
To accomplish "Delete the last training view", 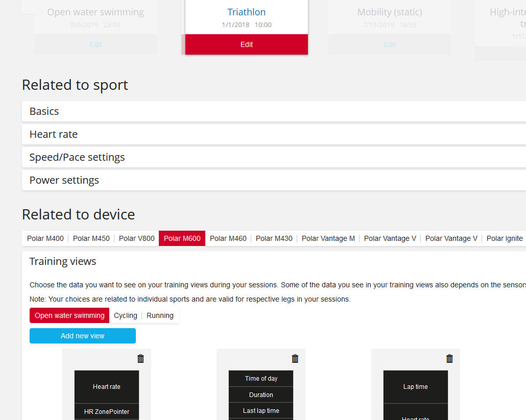I will point(449,358).
